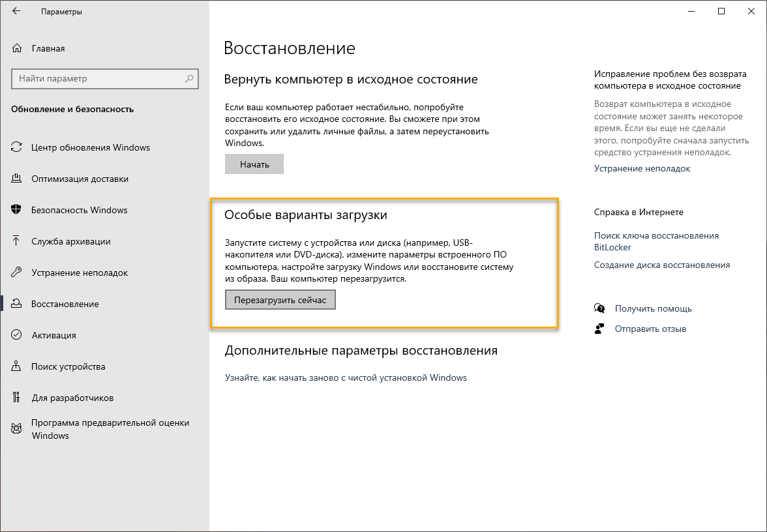Viewport: 767px width, 532px height.
Task: Click the search magnifier icon
Action: pos(189,79)
